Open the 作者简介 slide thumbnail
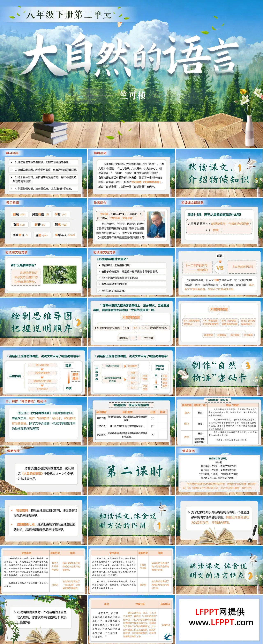 [131, 223]
